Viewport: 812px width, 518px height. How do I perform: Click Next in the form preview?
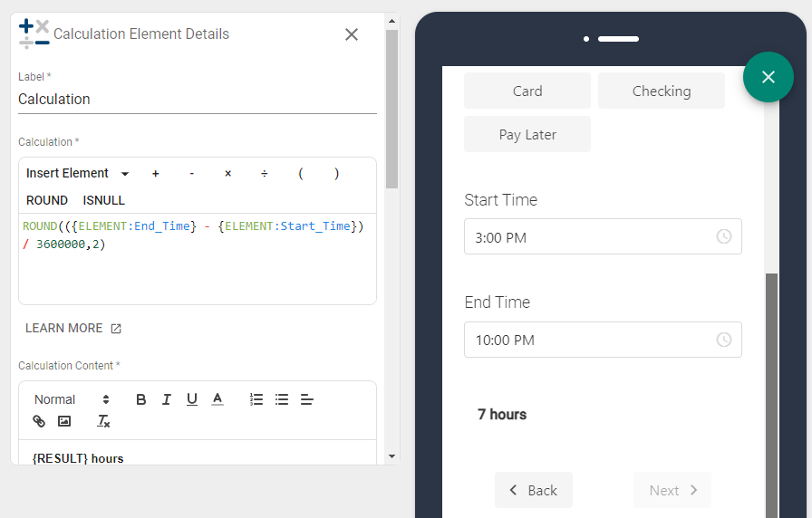coord(672,490)
